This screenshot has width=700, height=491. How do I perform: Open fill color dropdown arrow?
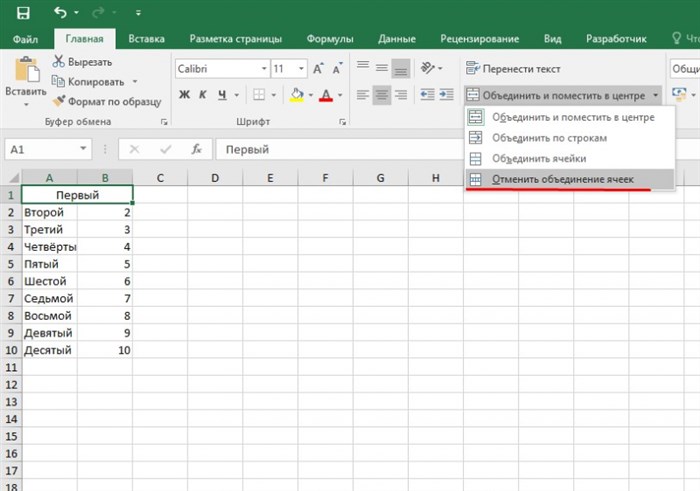311,95
